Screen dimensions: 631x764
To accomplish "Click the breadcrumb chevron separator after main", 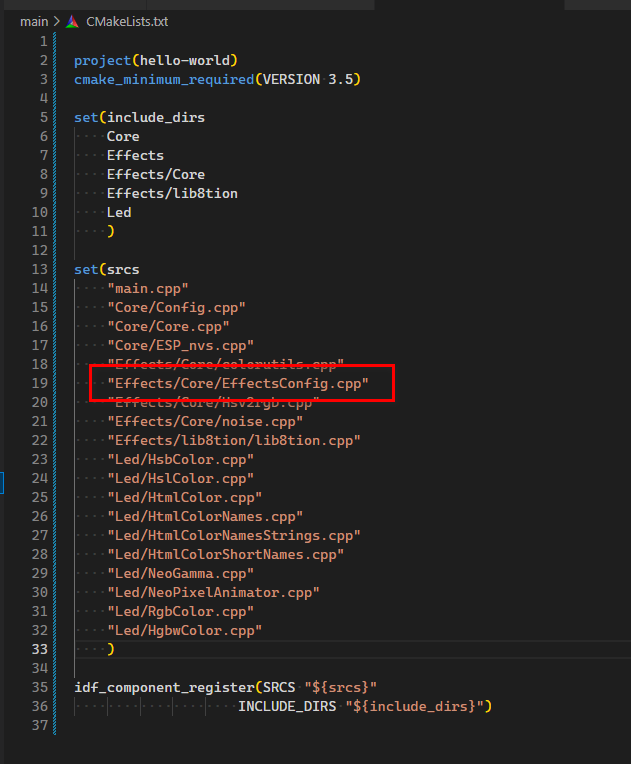I will 57,22.
